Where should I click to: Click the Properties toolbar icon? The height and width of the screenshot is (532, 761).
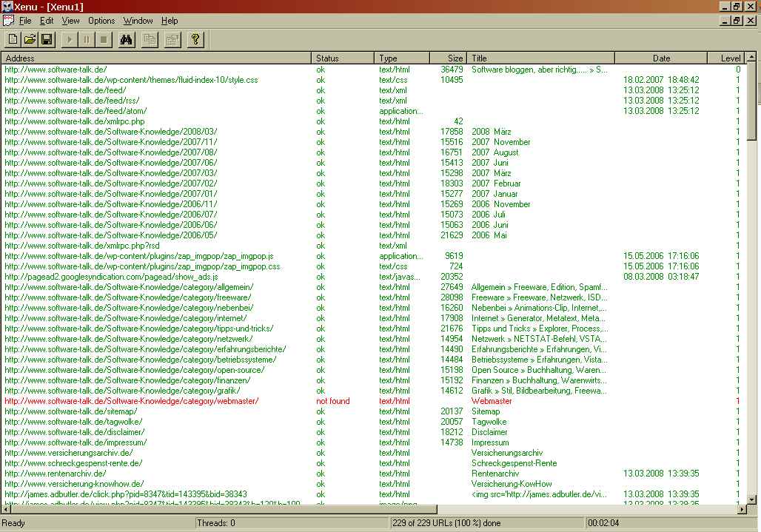pos(172,40)
